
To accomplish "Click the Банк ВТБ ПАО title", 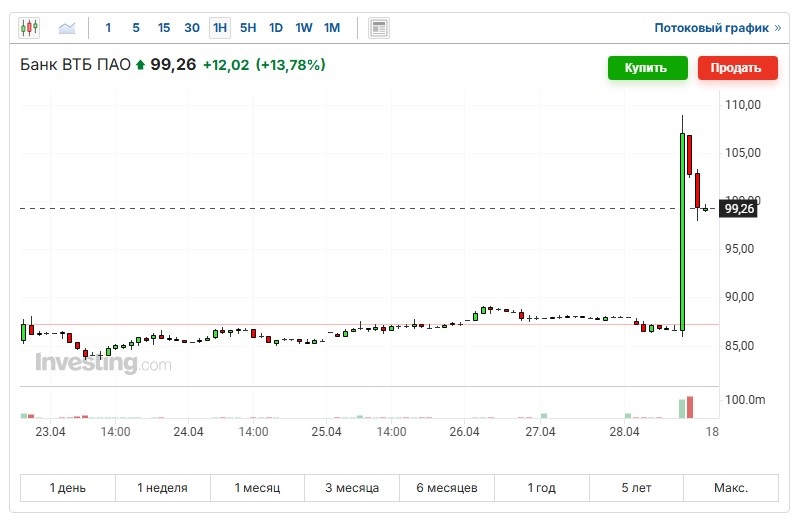I will (75, 65).
